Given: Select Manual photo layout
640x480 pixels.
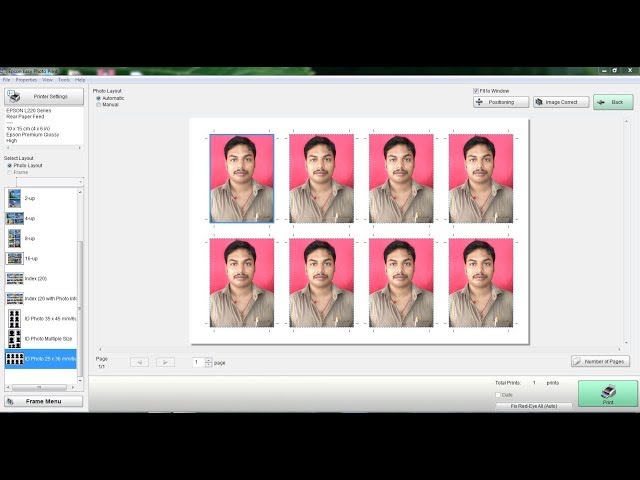Looking at the screenshot, I should (x=98, y=105).
